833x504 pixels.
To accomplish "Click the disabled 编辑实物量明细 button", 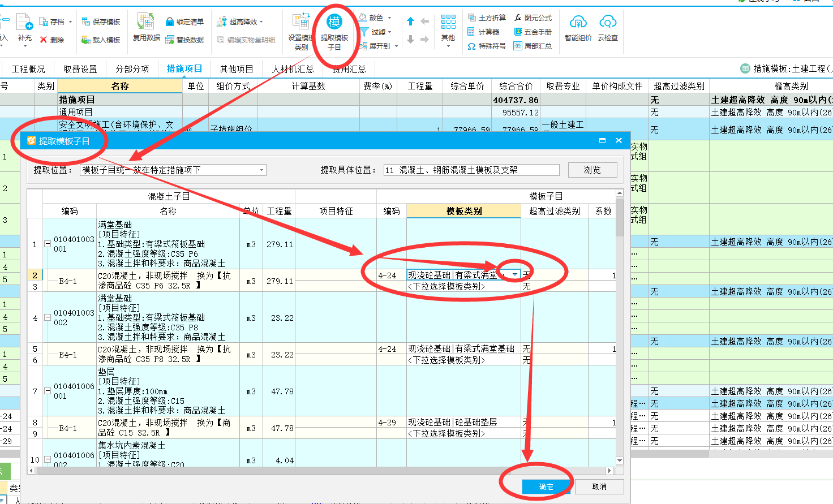I will (247, 40).
